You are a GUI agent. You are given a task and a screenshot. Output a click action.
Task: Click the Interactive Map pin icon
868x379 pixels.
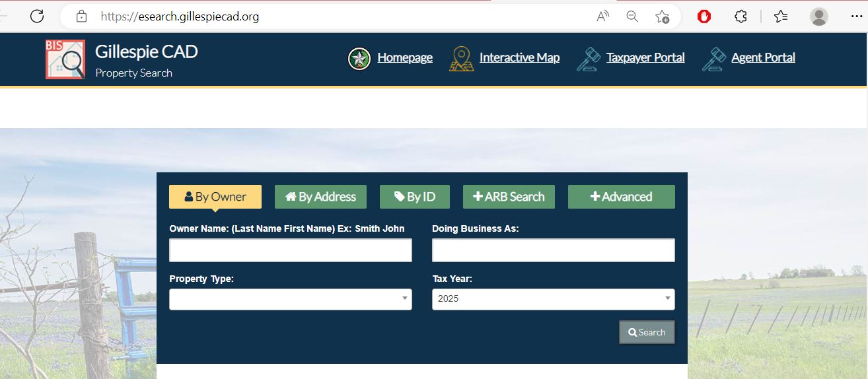461,59
